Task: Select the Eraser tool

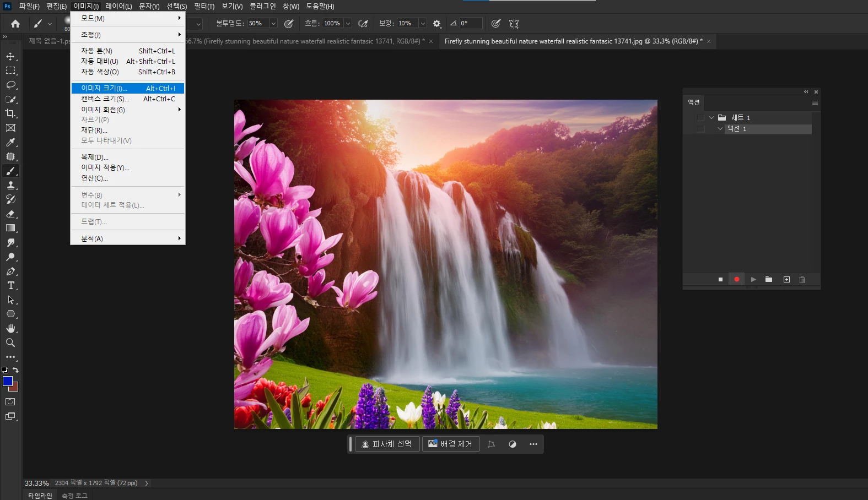Action: [10, 214]
